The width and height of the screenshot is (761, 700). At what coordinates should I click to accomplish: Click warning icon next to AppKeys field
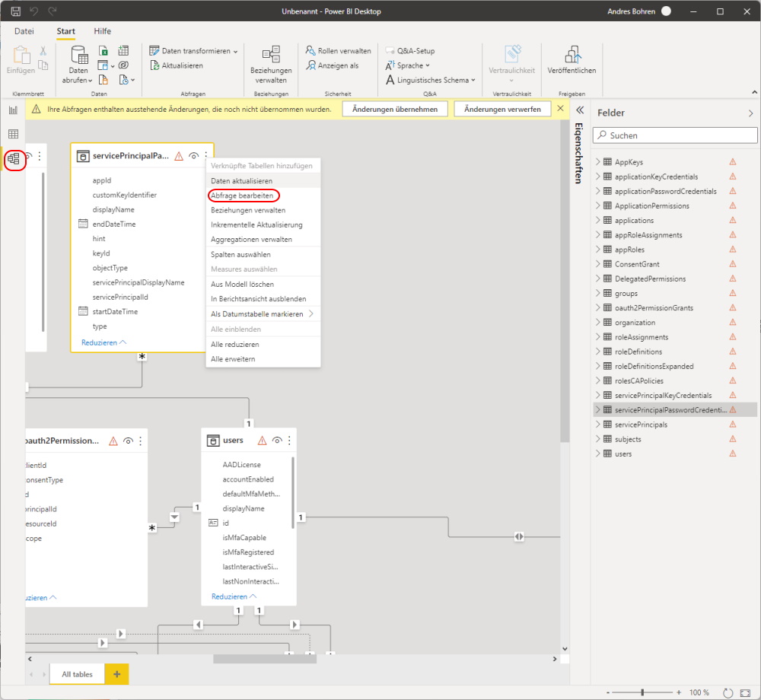point(732,162)
